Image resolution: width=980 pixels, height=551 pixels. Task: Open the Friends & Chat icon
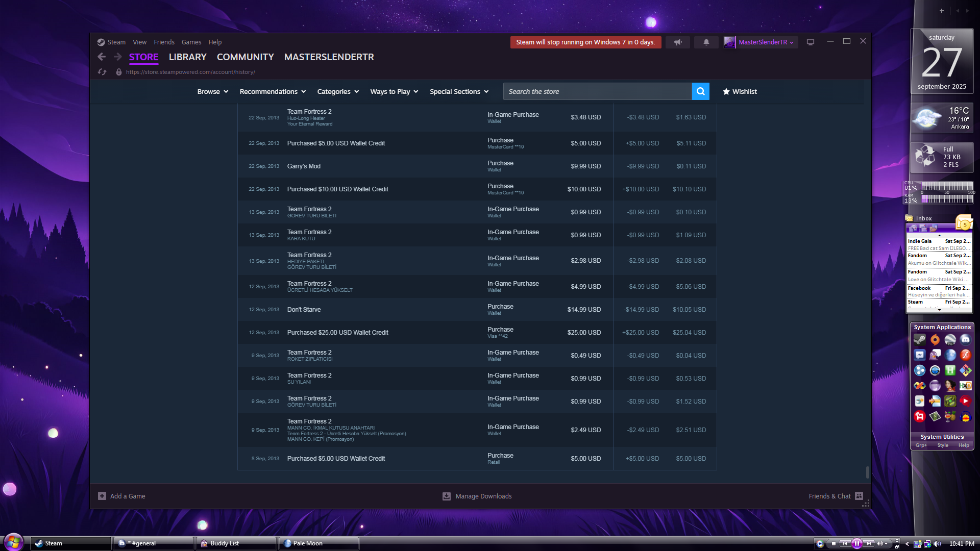point(859,496)
